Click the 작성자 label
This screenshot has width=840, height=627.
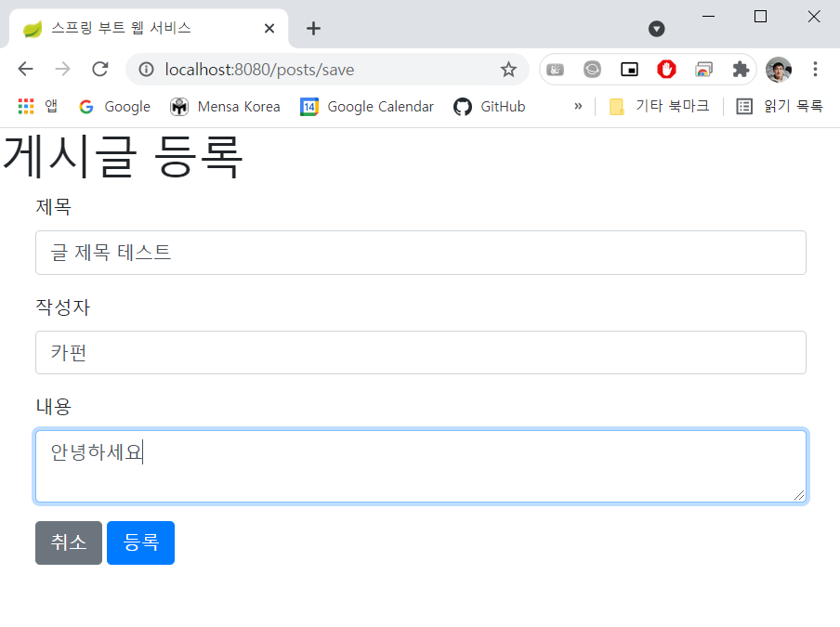[62, 307]
